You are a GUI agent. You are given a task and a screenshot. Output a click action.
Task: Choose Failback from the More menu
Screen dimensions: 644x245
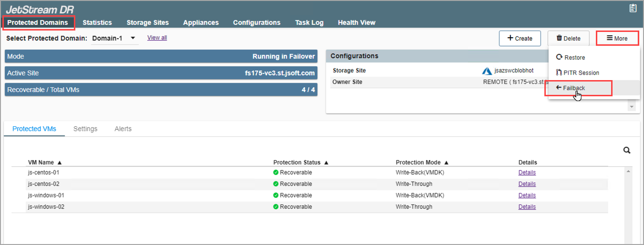[x=571, y=88]
